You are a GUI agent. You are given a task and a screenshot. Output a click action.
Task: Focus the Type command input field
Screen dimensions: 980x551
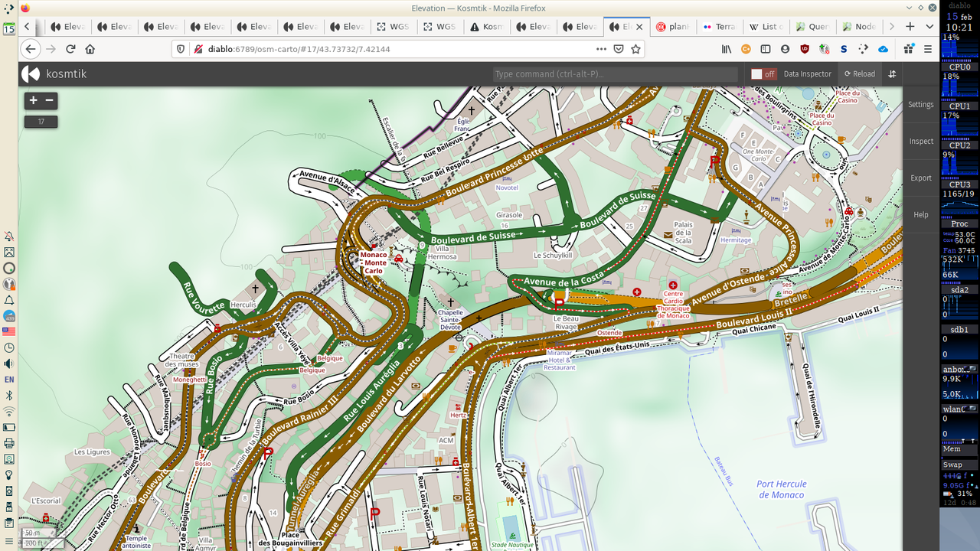click(616, 74)
